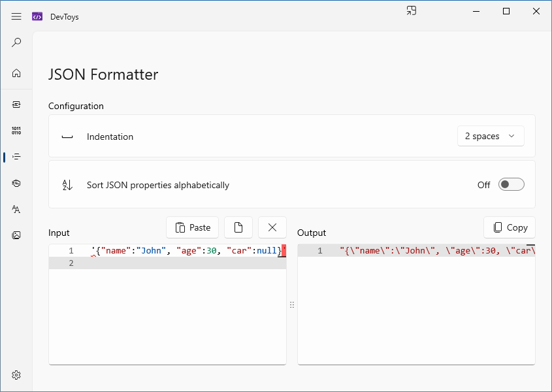Toggle Sort JSON properties alphabetically switch

511,184
